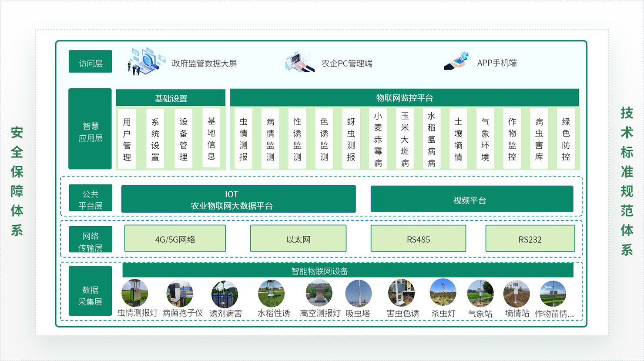Select the 以太网 box
This screenshot has width=644, height=361.
coord(298,238)
